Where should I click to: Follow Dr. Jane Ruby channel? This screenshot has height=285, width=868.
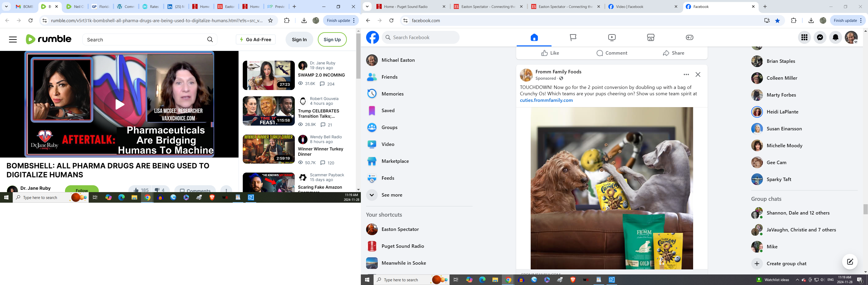pyautogui.click(x=82, y=190)
